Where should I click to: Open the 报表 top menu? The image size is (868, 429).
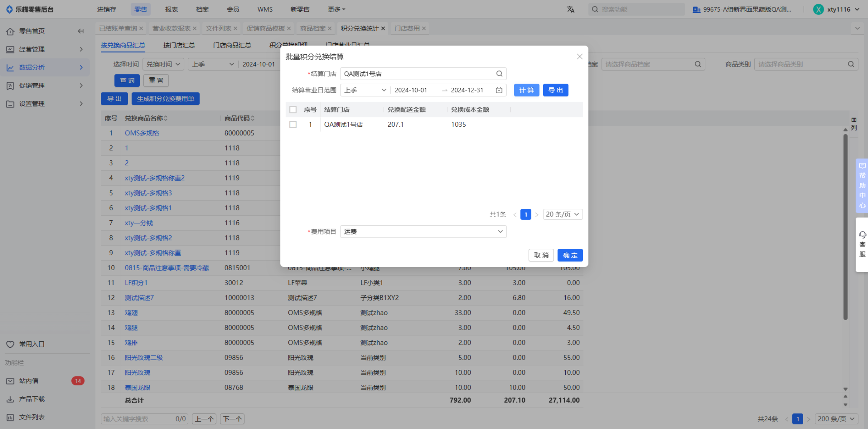pyautogui.click(x=171, y=10)
